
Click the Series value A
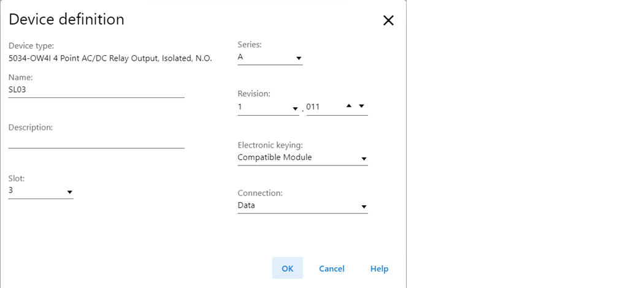point(240,57)
